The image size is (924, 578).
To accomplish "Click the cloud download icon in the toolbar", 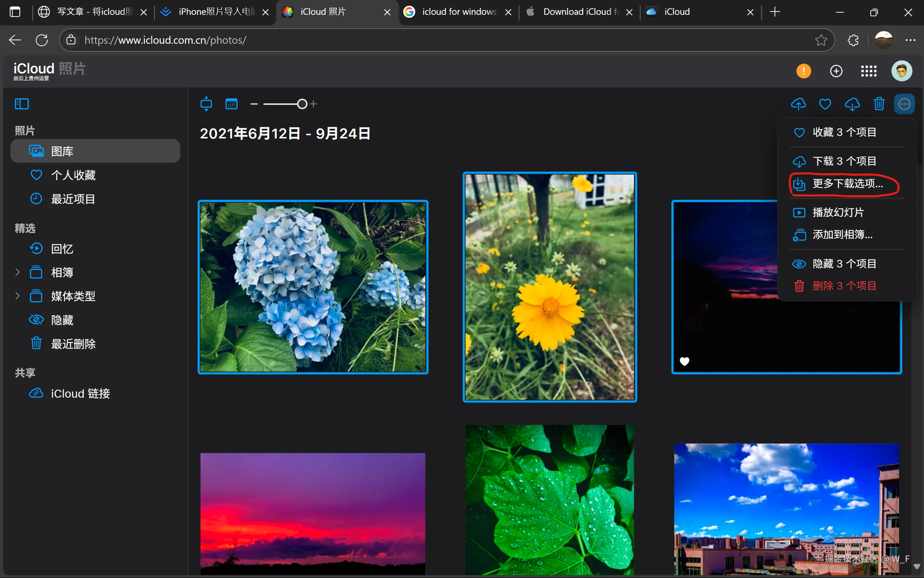I will pyautogui.click(x=852, y=104).
